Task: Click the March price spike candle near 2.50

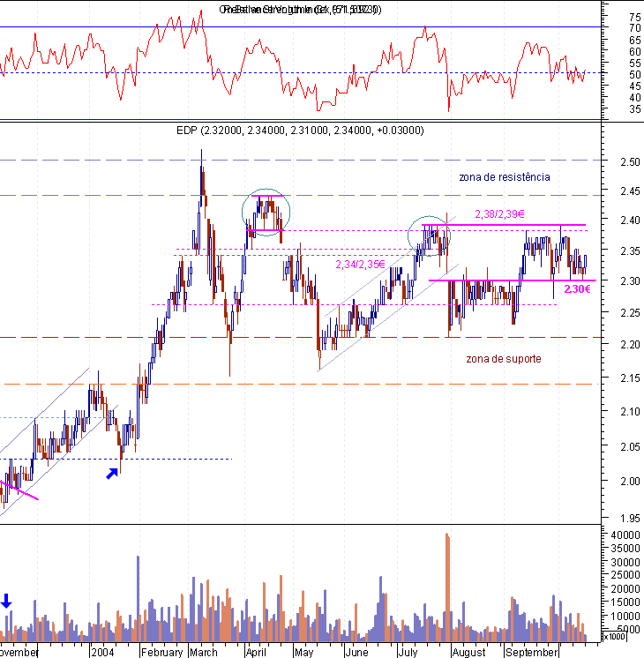Action: pos(201,178)
